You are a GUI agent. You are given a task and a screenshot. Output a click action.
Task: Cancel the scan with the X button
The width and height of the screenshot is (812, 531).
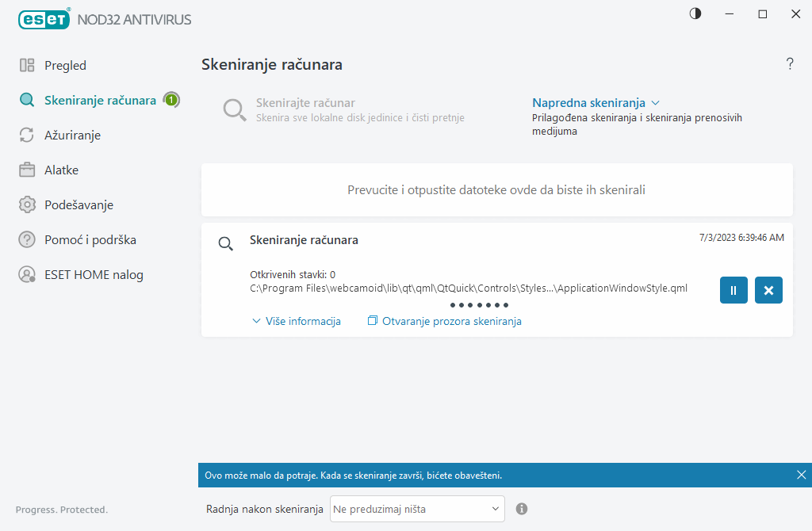pyautogui.click(x=768, y=290)
